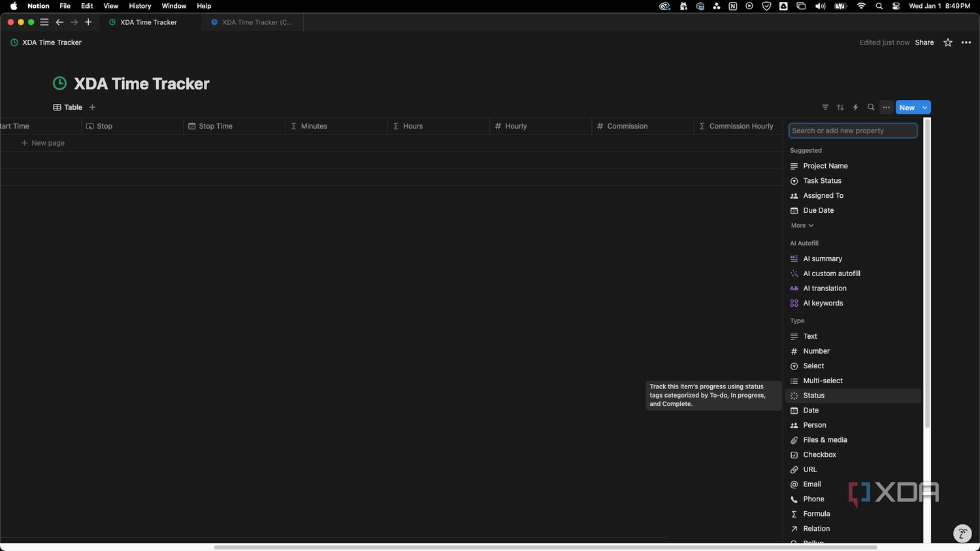Choose the Relation property type
Viewport: 980px width, 551px height.
tap(853, 529)
